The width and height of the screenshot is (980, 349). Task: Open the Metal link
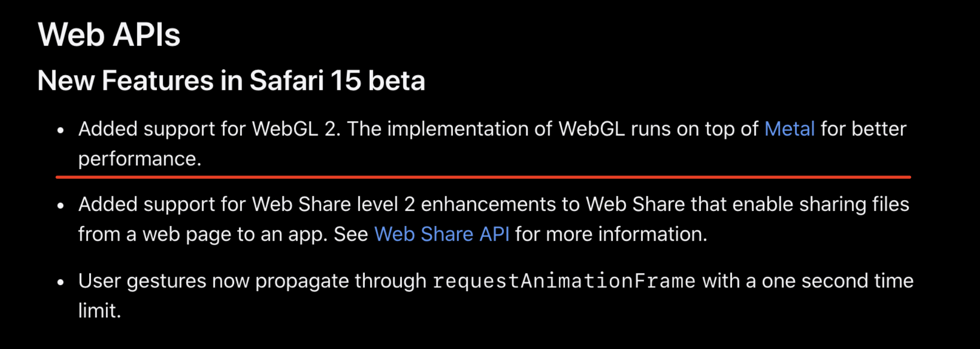pos(789,129)
